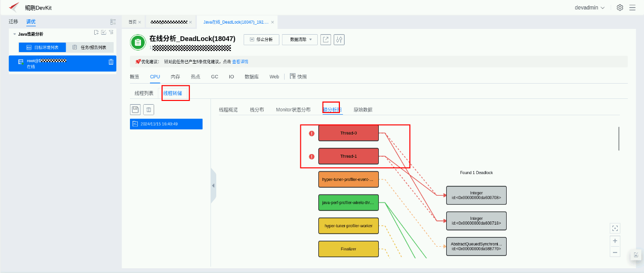Switch to the 热点 tab
644x273 pixels.
pyautogui.click(x=195, y=77)
